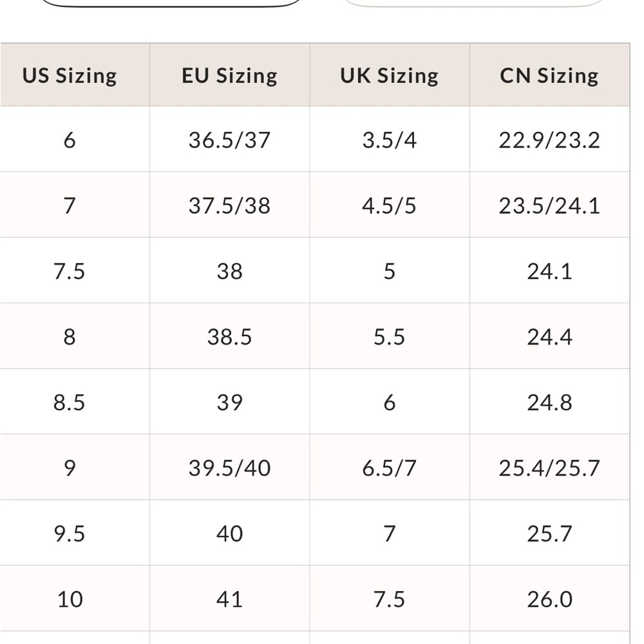The image size is (644, 644).
Task: Click US size 8.5 cell
Action: click(x=70, y=402)
